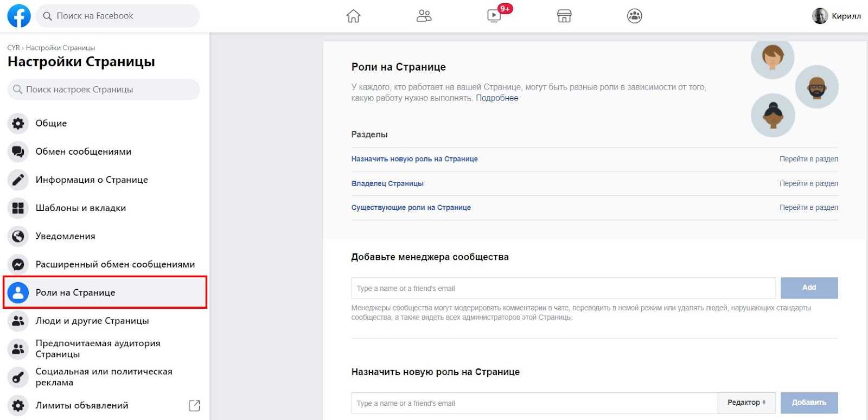This screenshot has height=420, width=868.
Task: Open the Watch video icon with notifications
Action: pyautogui.click(x=494, y=16)
